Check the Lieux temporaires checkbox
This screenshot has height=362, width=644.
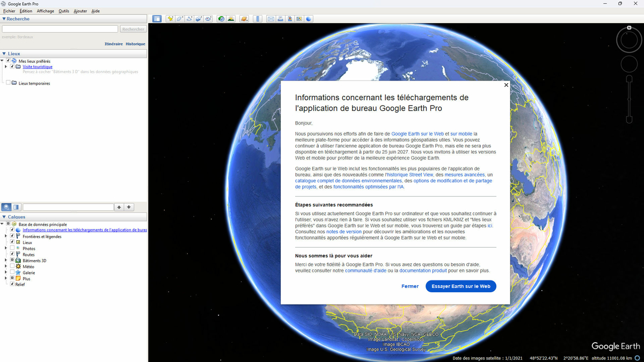8,83
